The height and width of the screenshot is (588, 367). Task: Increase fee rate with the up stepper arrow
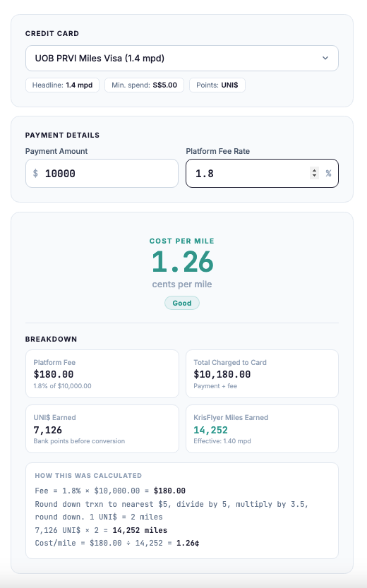[x=314, y=170]
